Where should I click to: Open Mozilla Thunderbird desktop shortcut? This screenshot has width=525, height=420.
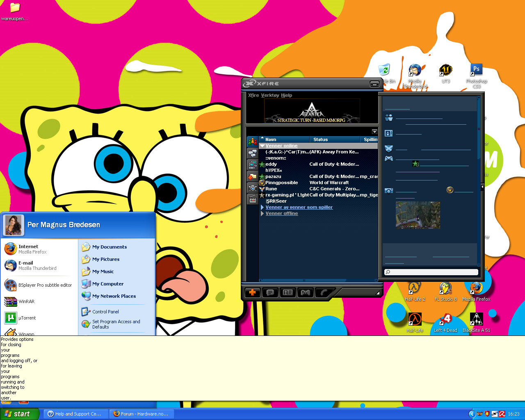coord(415,76)
